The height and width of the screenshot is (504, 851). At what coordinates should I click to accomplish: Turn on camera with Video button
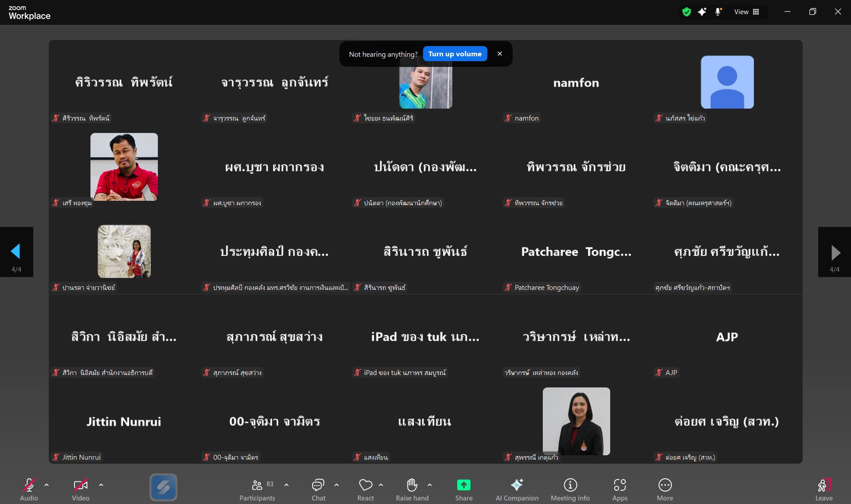point(80,489)
